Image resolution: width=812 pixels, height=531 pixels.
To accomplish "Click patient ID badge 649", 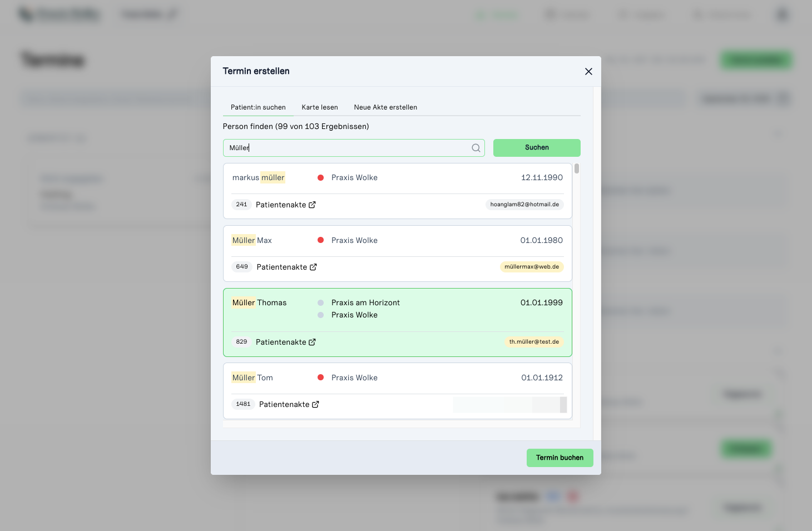I will click(242, 267).
